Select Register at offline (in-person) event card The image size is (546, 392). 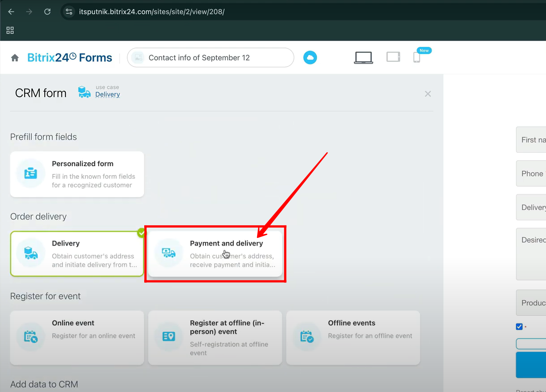pyautogui.click(x=215, y=338)
